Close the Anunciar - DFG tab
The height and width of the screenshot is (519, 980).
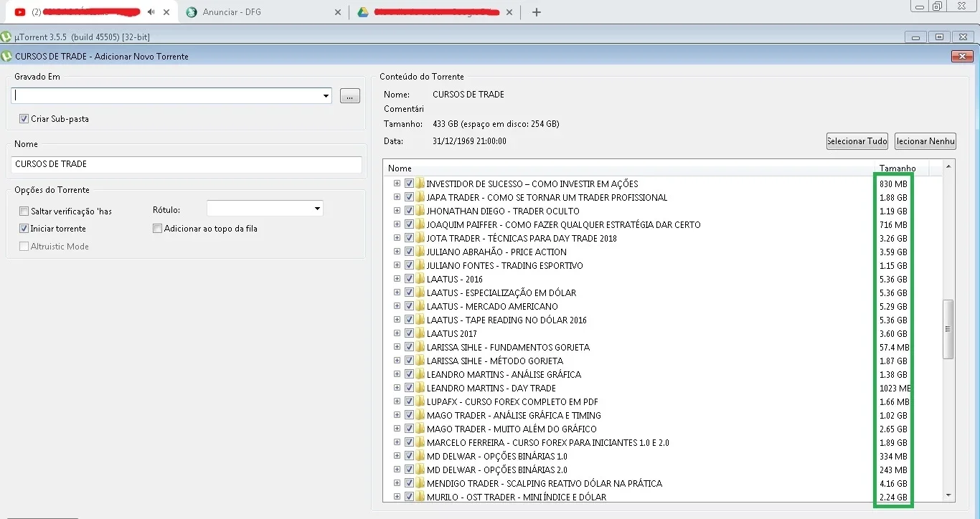[339, 12]
